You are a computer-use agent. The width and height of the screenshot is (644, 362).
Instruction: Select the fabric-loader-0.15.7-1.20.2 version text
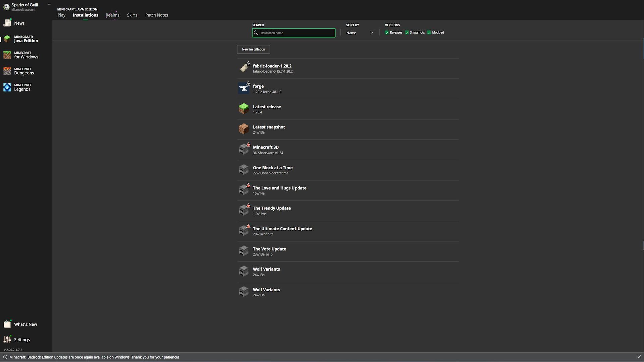click(x=273, y=71)
